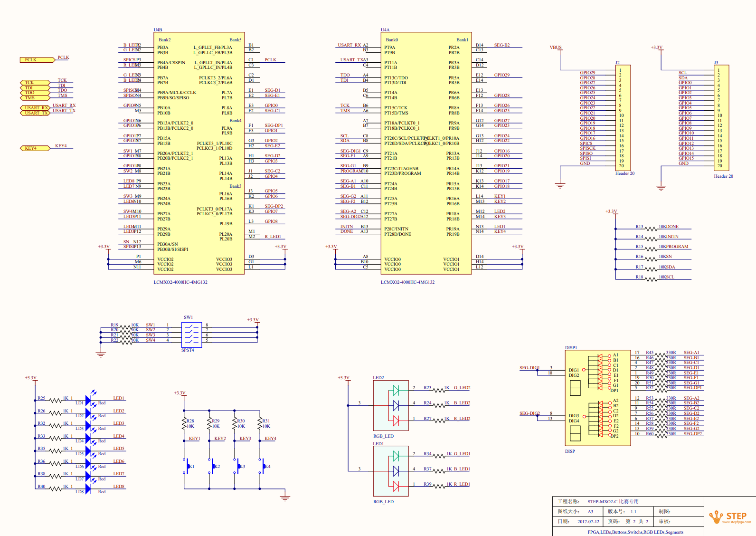
Task: Select resistor R28 10K symbol
Action: pos(184,424)
